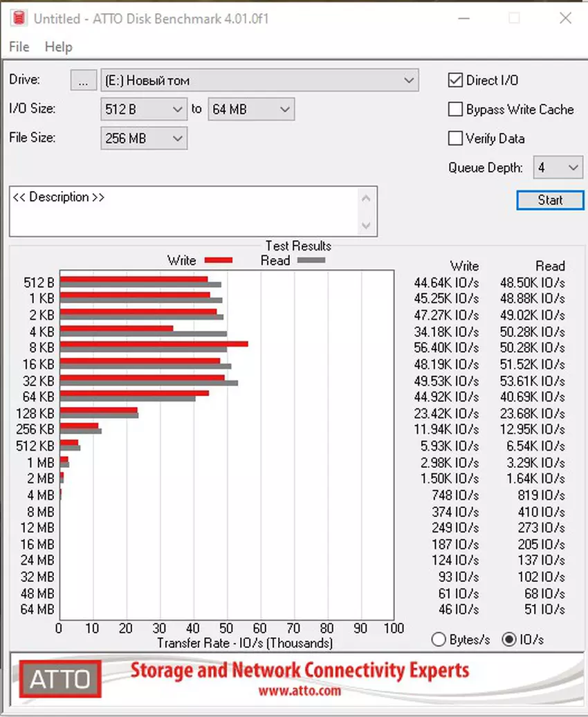588x717 pixels.
Task: Click the ATTO app icon in title bar
Action: [18, 19]
